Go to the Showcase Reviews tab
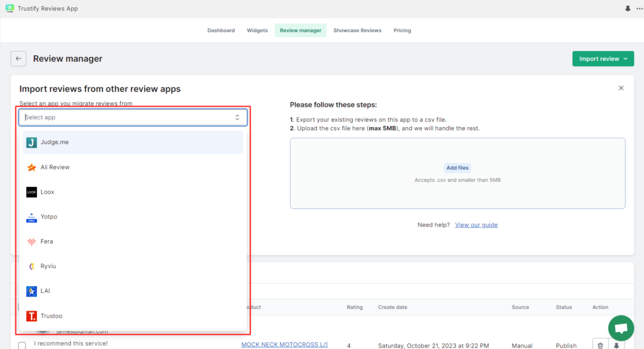 click(357, 30)
